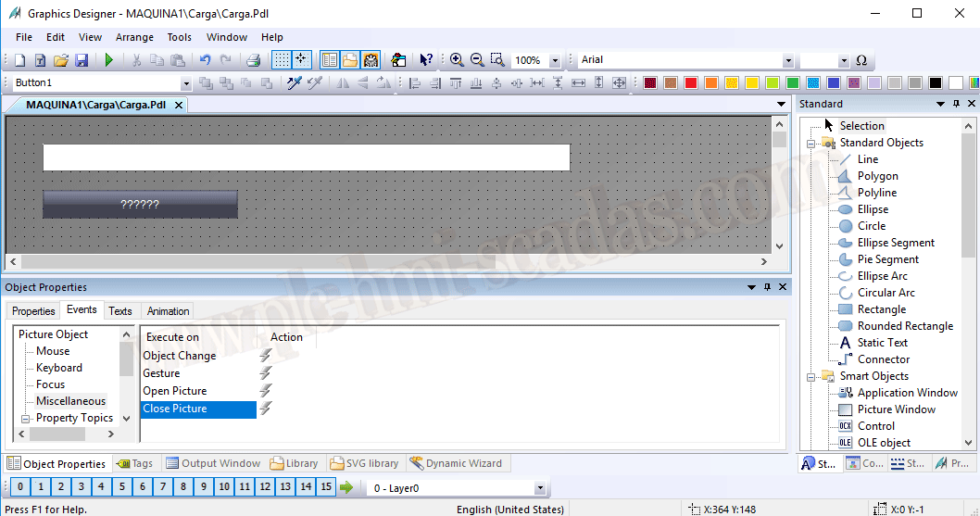Open the special characters Omega icon
980x516 pixels.
click(x=861, y=60)
